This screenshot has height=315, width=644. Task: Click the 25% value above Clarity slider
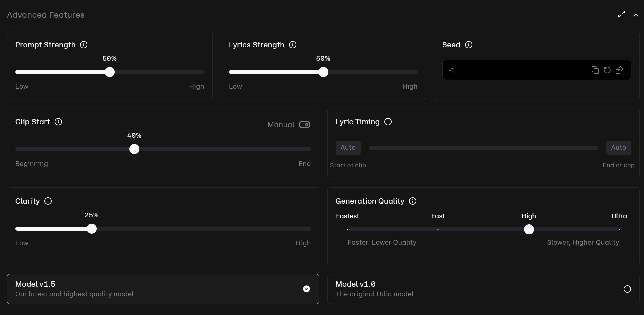coord(92,215)
